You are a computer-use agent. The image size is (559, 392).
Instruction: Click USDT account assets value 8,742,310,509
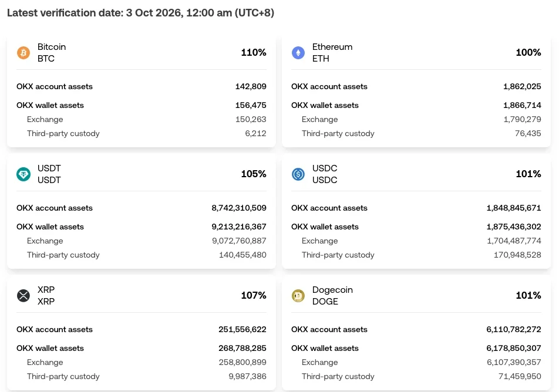(239, 208)
